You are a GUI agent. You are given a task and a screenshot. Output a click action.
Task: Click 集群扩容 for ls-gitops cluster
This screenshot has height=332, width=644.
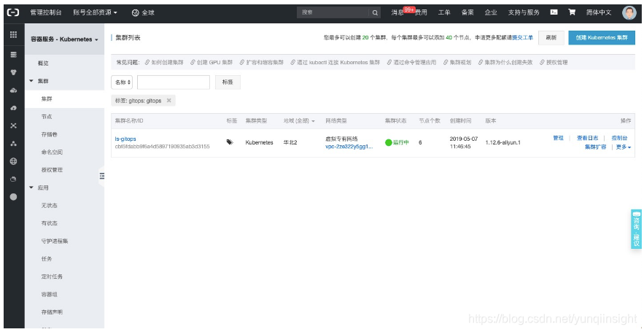[596, 147]
